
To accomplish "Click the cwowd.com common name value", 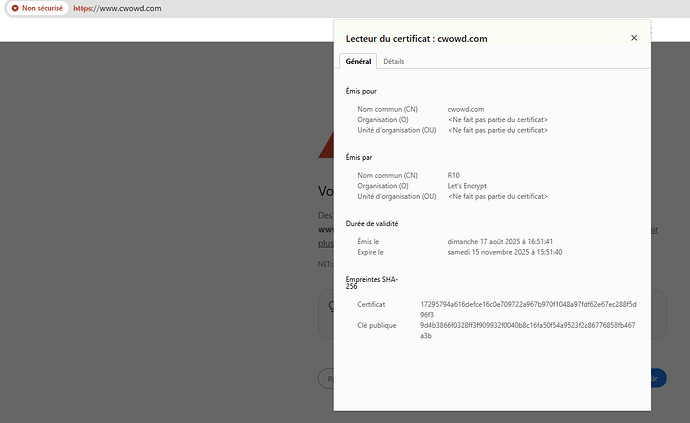I will pyautogui.click(x=466, y=108).
